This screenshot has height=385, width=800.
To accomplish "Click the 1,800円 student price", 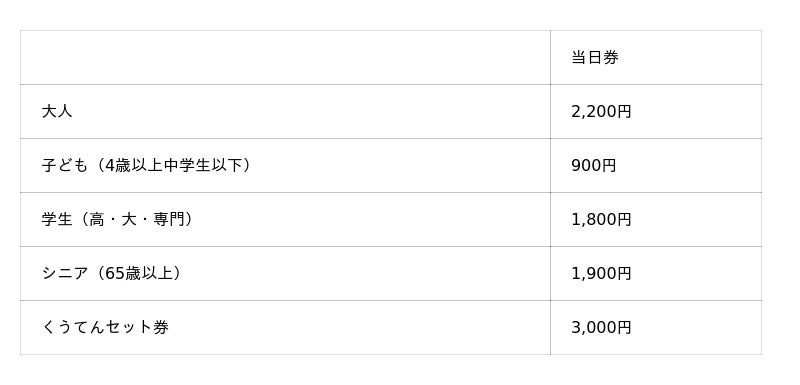I will click(601, 220).
